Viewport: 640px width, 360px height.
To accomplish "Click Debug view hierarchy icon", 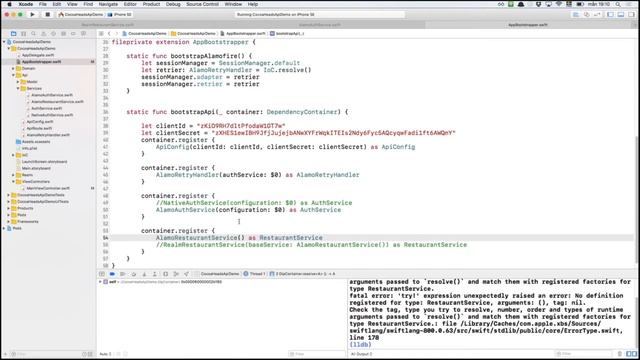I will tap(165, 274).
